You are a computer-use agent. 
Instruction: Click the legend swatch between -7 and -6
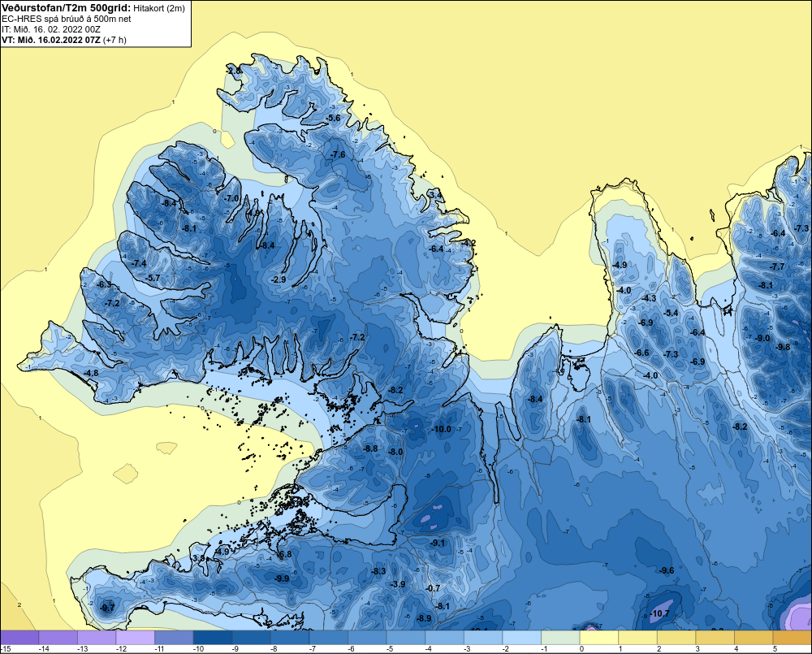pyautogui.click(x=328, y=638)
